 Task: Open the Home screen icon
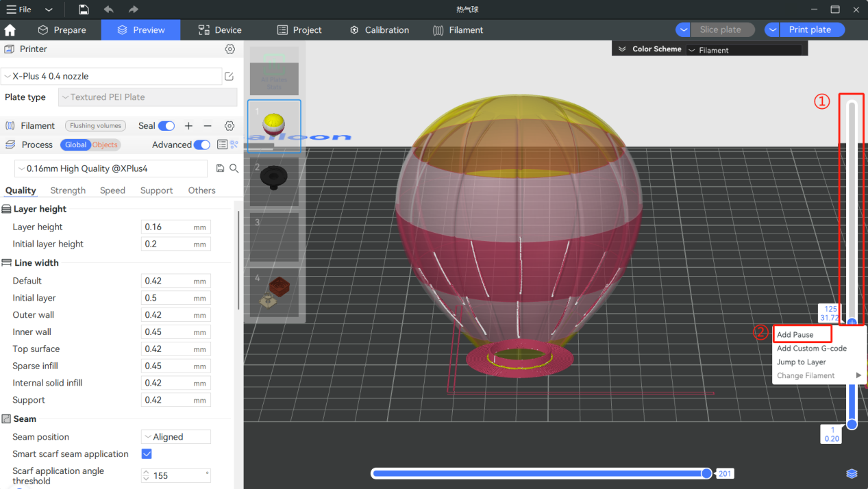[10, 30]
